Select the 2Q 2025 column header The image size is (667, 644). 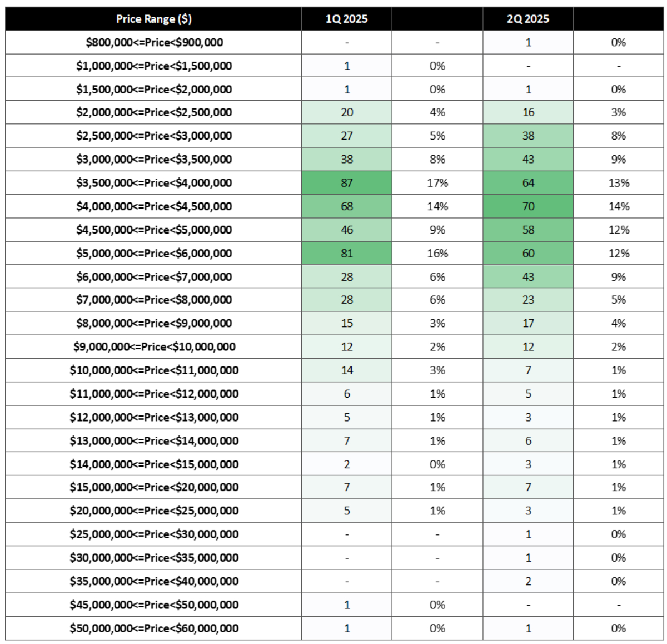tap(528, 19)
